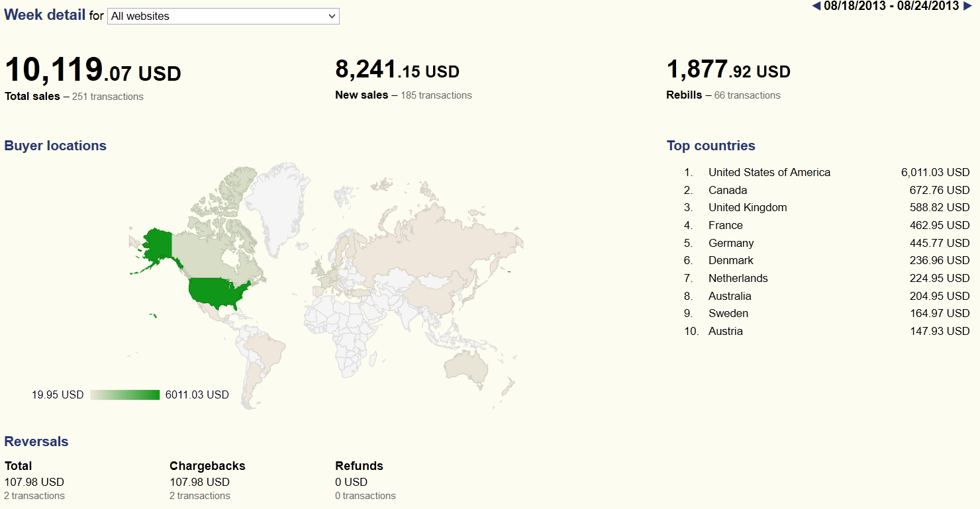Click the 204.95 USD value
The height and width of the screenshot is (509, 980).
[940, 296]
